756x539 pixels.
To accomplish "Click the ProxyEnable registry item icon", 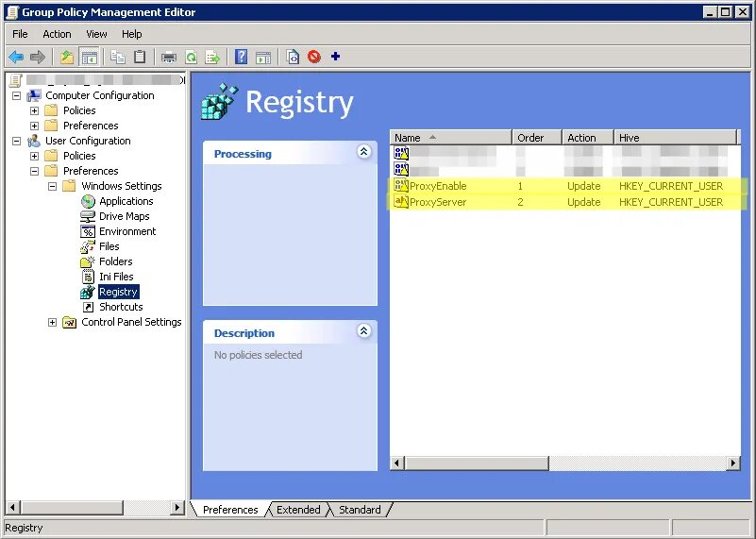I will point(401,186).
